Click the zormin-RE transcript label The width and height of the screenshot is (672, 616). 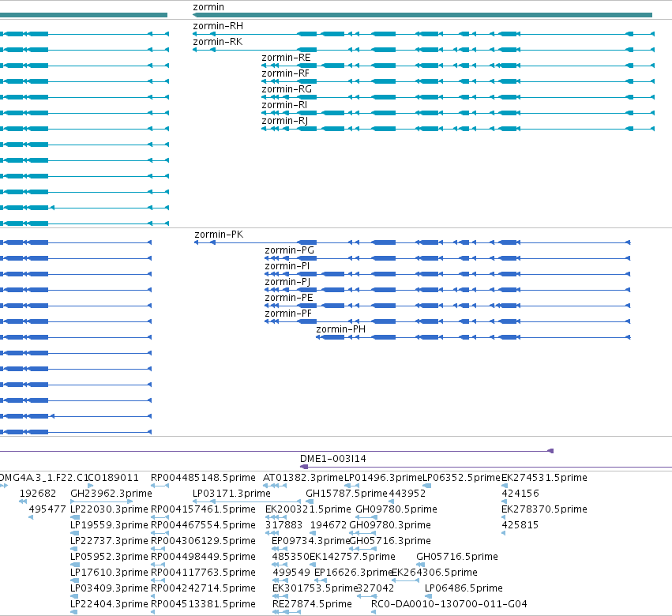tap(286, 58)
